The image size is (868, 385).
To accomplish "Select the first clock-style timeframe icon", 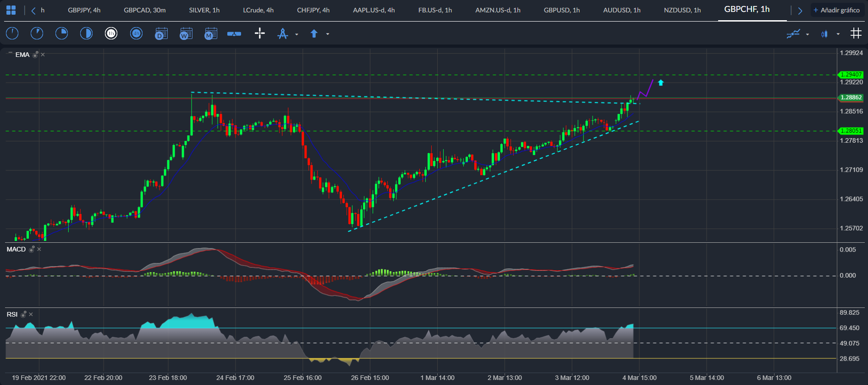I will tap(12, 33).
